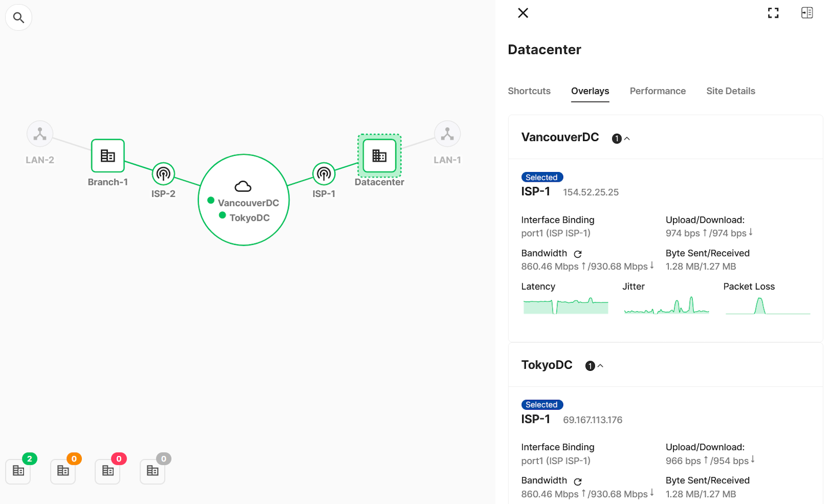Click the site filter with green badge 2
This screenshot has width=829, height=504.
(18, 470)
